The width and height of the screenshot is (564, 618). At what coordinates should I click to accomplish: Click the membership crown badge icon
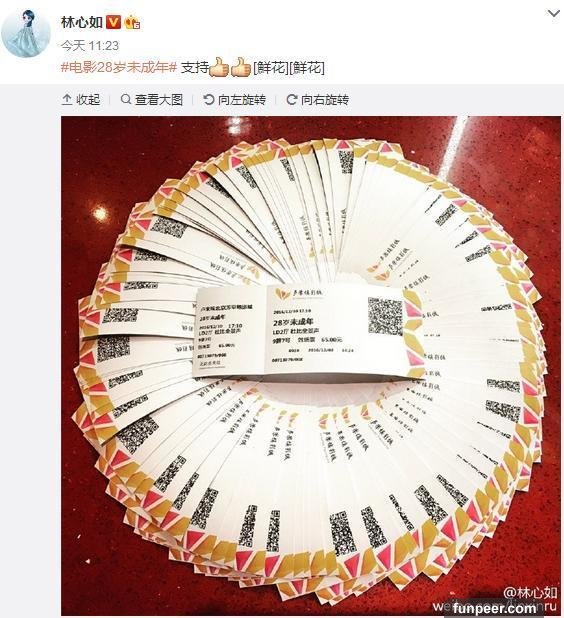(x=132, y=22)
